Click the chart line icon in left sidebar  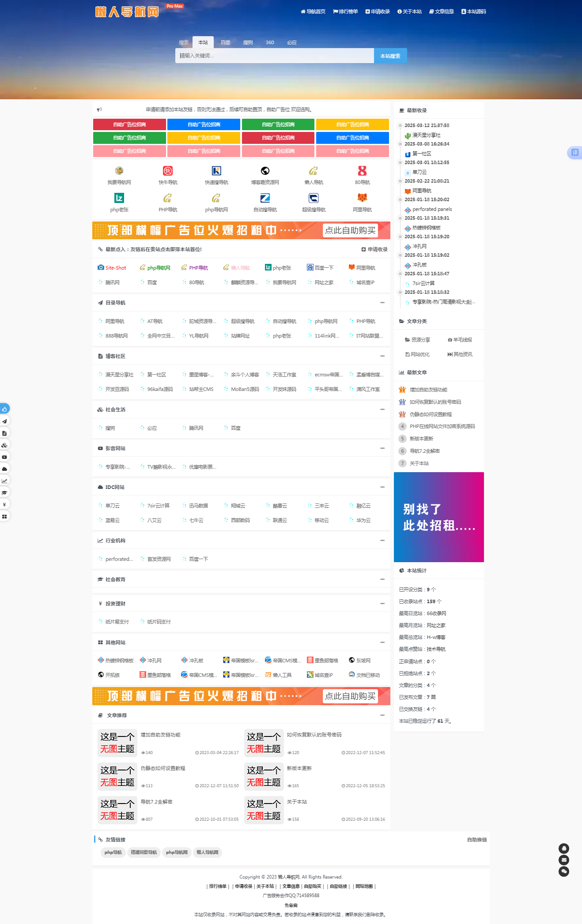pyautogui.click(x=4, y=481)
